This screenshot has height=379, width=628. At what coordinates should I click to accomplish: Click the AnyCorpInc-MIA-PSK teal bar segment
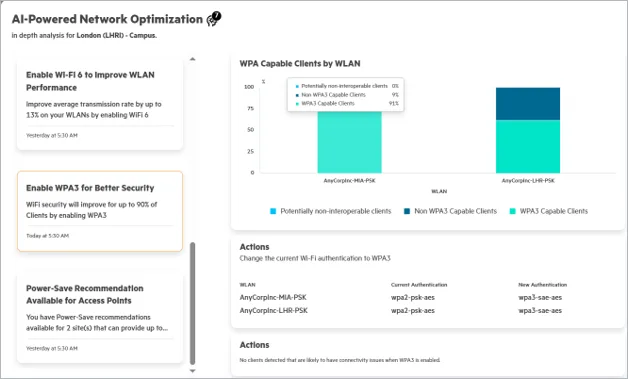[350, 142]
